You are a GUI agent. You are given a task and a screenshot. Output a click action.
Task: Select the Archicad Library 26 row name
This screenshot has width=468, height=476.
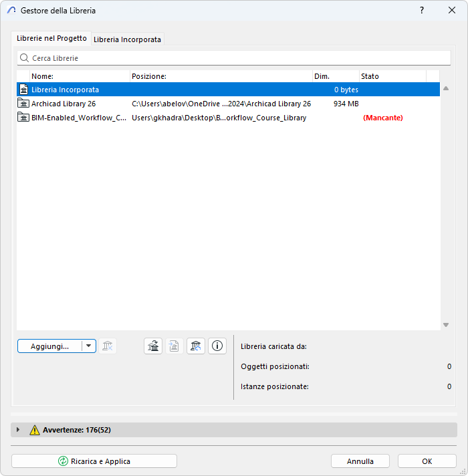(64, 104)
